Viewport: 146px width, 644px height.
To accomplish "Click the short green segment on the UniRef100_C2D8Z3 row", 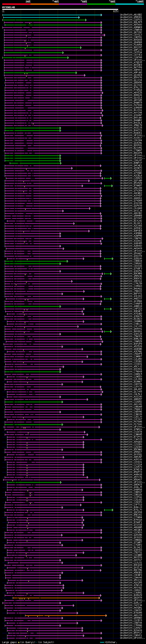I will [108, 178].
